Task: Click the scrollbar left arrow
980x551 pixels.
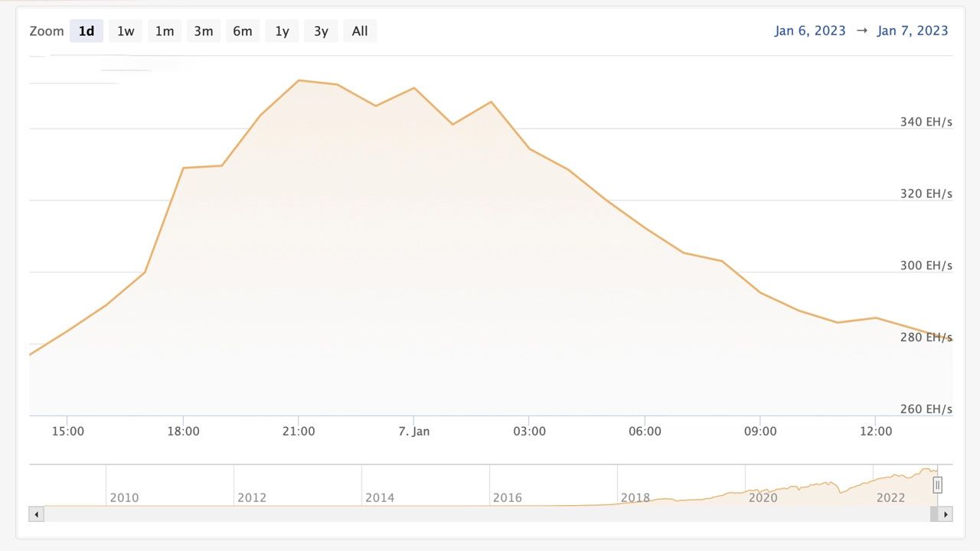Action: [x=36, y=514]
